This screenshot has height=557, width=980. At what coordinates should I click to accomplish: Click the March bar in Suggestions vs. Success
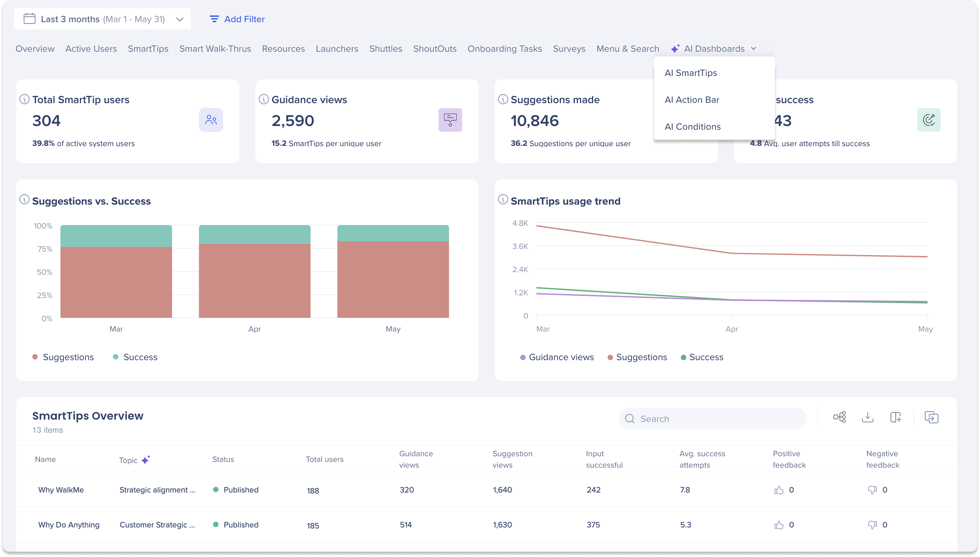point(116,271)
